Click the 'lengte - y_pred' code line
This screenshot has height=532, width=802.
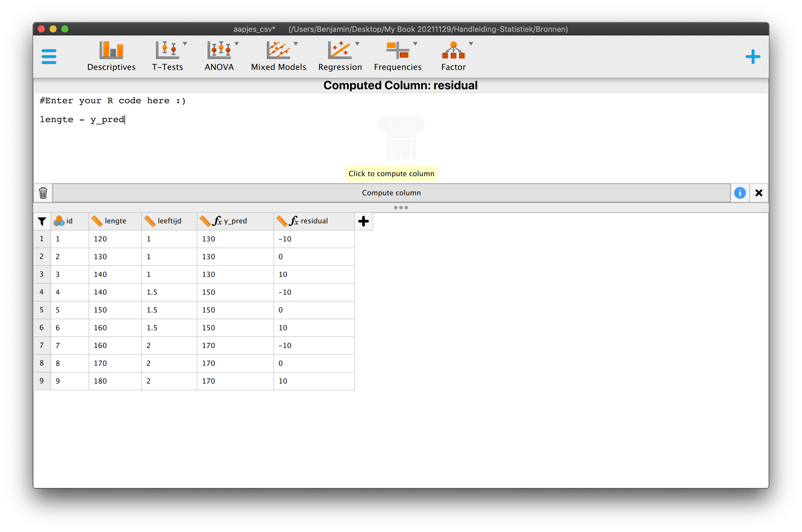pos(82,119)
